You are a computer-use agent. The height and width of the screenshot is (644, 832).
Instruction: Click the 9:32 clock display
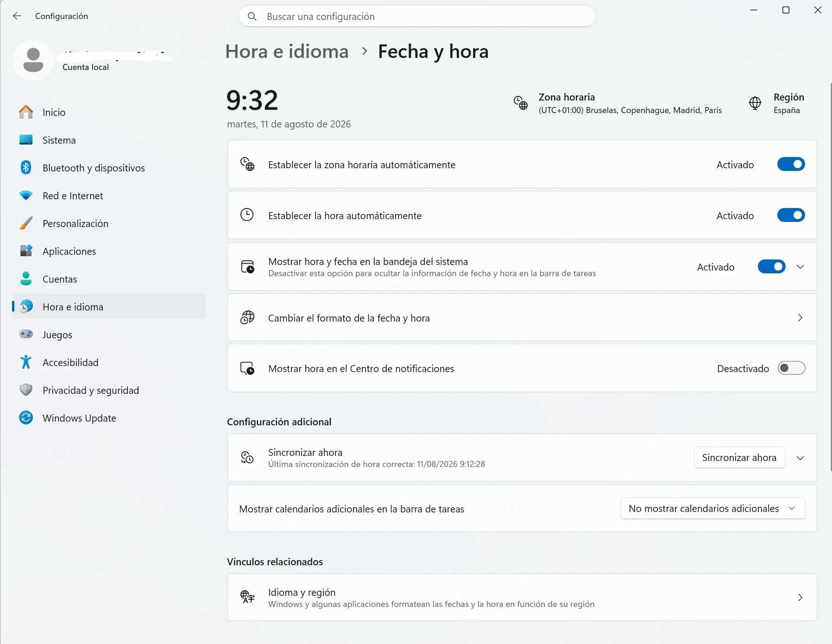[252, 100]
